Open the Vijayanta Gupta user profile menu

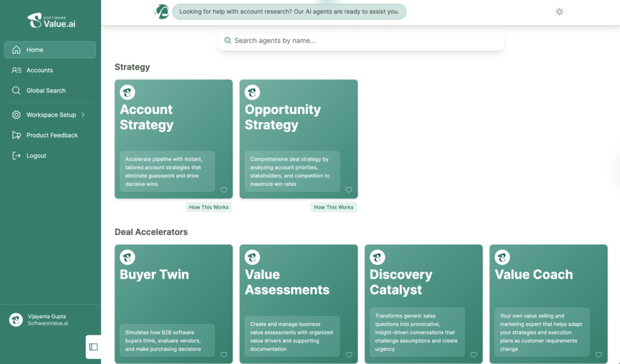click(48, 320)
